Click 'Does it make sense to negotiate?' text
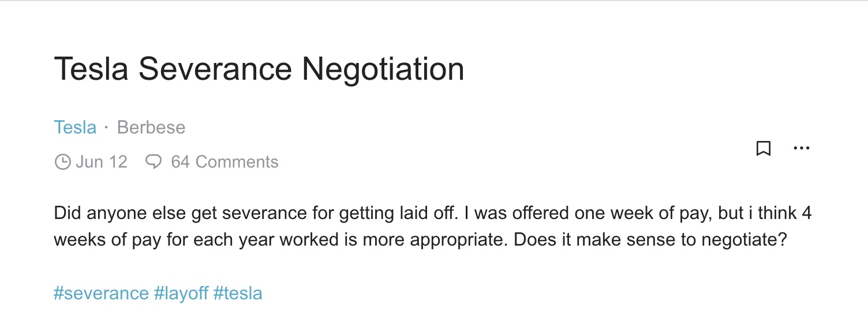868x334 pixels. (x=650, y=239)
